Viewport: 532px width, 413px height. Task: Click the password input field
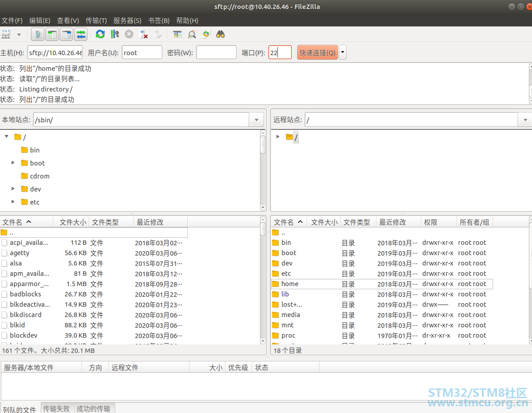point(216,52)
